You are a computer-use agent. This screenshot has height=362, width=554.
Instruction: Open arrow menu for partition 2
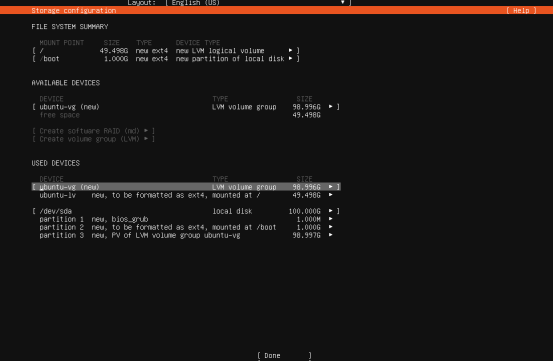coord(331,227)
